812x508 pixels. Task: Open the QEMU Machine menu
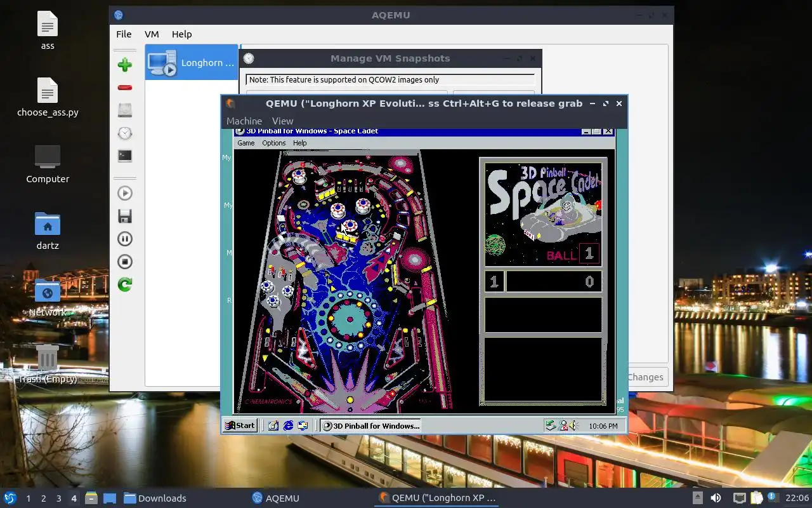(244, 121)
